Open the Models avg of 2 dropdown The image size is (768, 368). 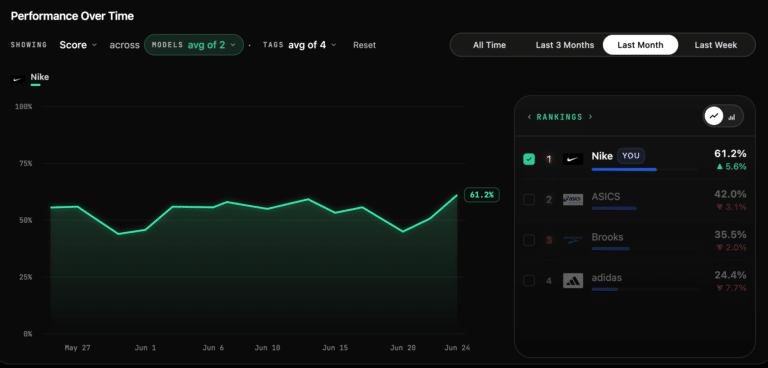[x=194, y=45]
